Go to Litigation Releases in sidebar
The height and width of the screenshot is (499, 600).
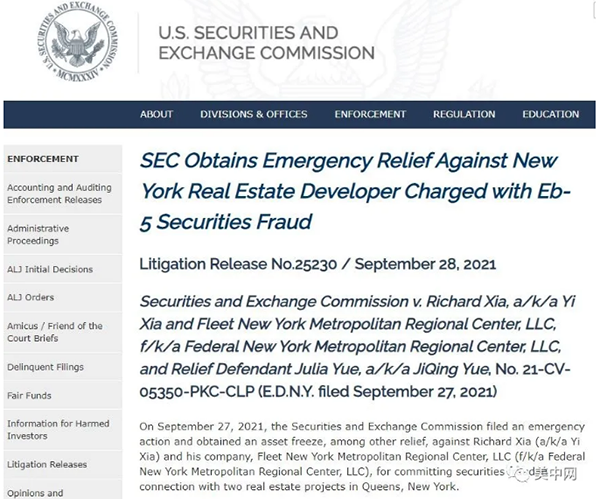point(47,465)
